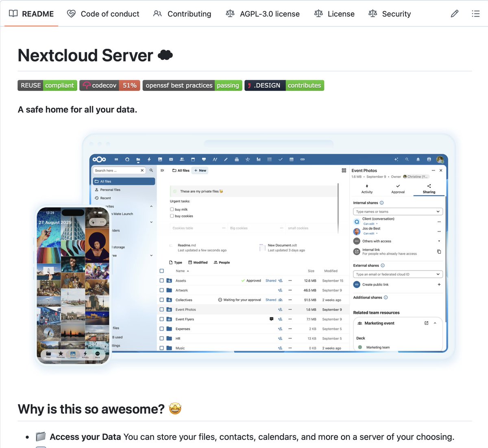Expand the 'Others with access' arrow
The height and width of the screenshot is (448, 488).
click(x=439, y=241)
